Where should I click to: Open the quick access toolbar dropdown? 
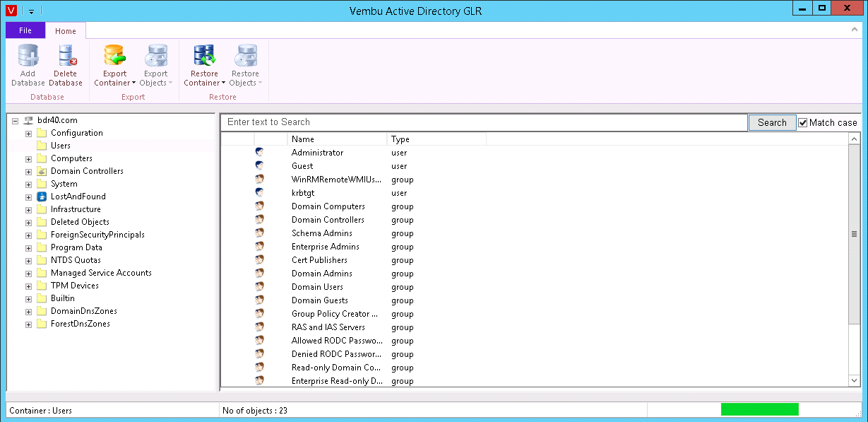[x=32, y=11]
